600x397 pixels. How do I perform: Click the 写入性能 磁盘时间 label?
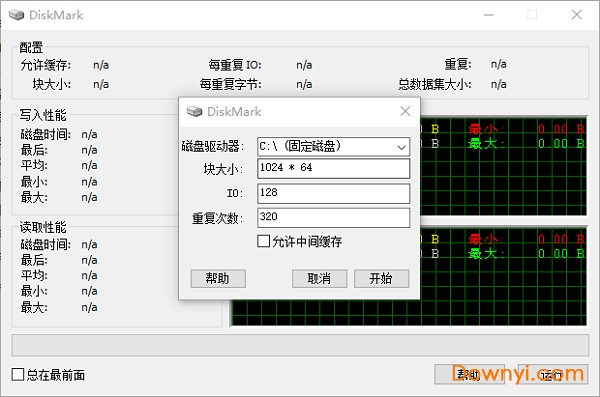click(46, 134)
